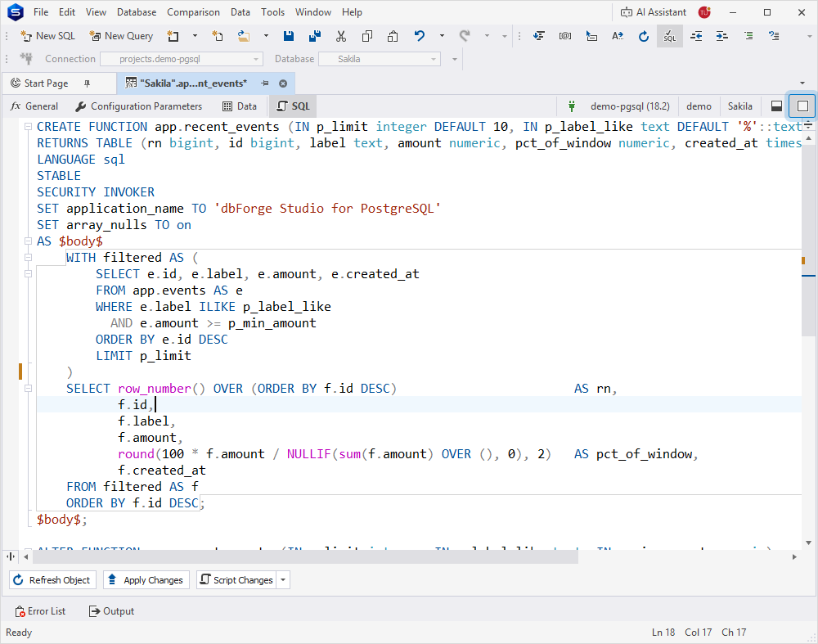Collapse the CREATE FUNCTION code block
This screenshot has height=644, width=818.
click(x=28, y=126)
